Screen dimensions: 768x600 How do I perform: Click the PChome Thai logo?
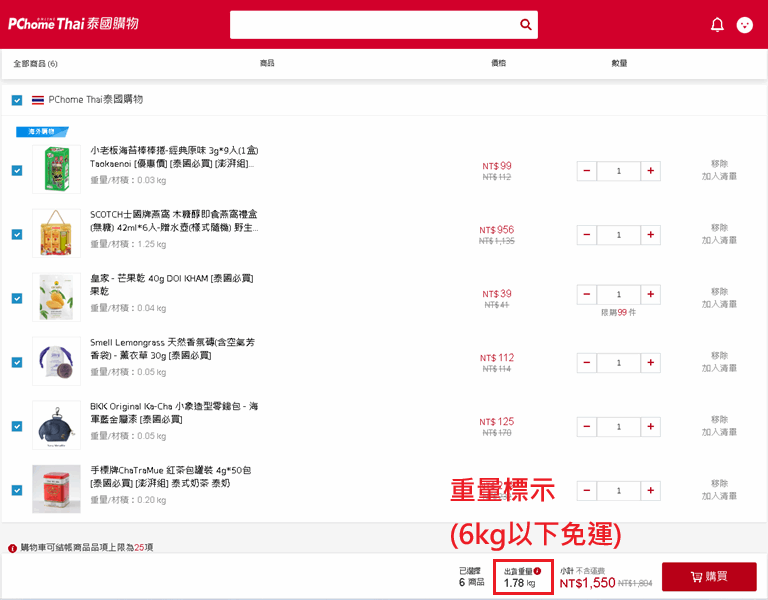click(73, 24)
